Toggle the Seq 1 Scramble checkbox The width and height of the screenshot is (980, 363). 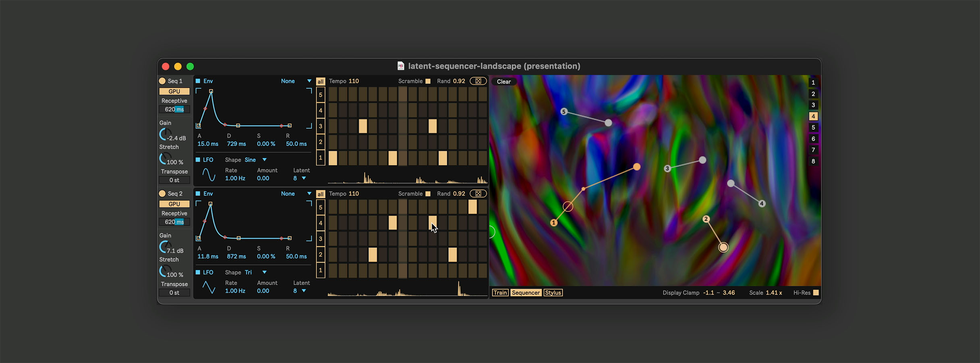[x=428, y=81]
